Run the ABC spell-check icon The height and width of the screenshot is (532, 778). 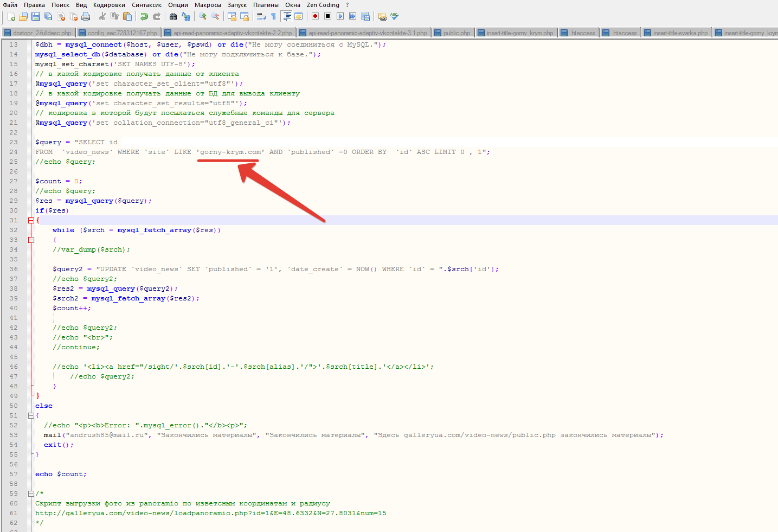click(395, 16)
